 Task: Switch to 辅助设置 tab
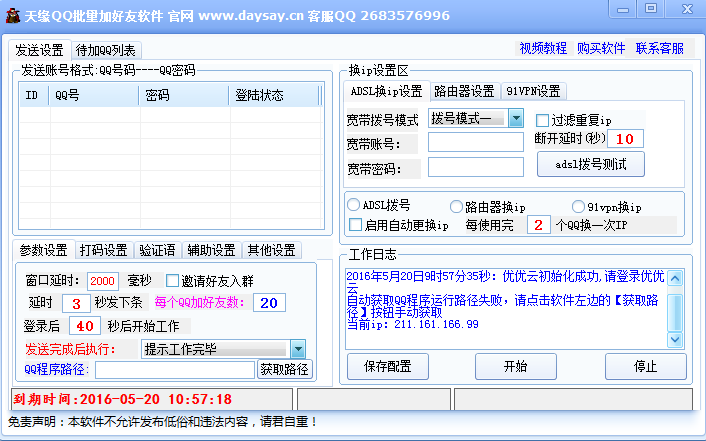[212, 250]
